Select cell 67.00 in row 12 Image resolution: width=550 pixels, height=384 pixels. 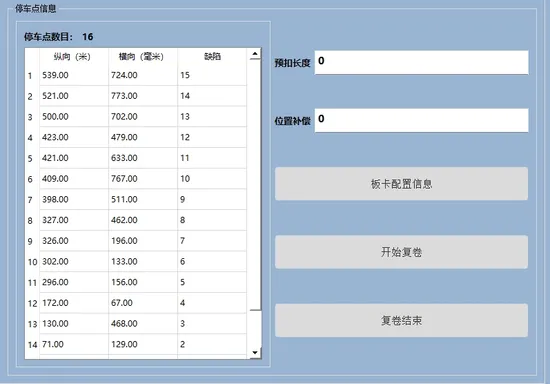(143, 303)
